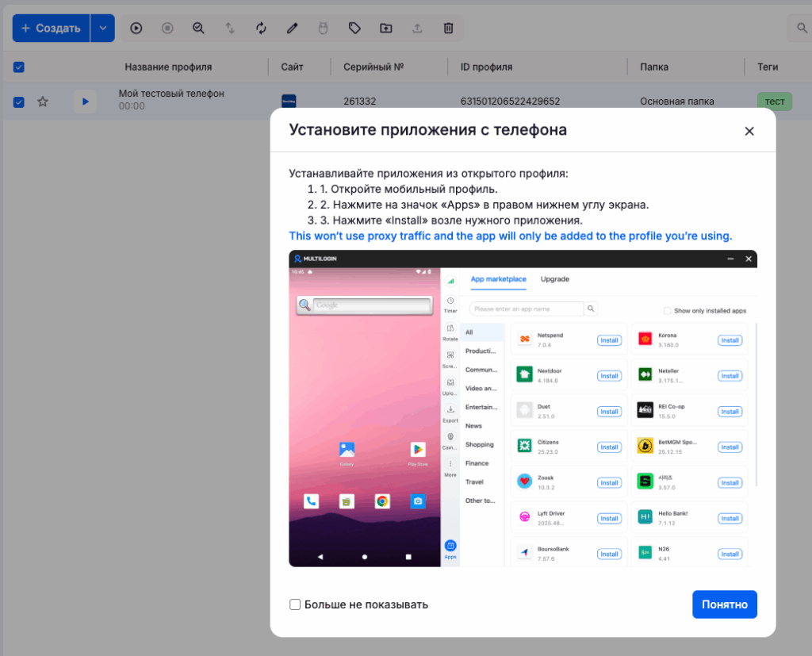Toggle the select-all checkbox in table header
The image size is (812, 656).
[x=19, y=67]
